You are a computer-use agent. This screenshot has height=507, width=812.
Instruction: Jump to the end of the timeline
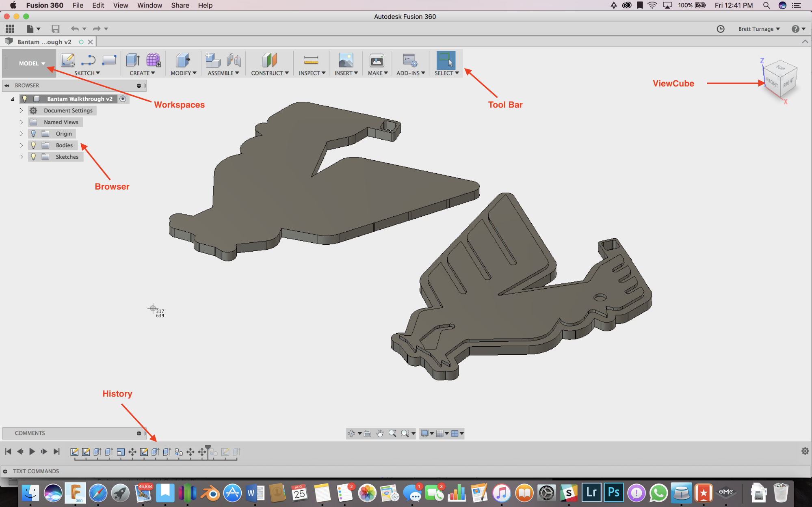(x=56, y=451)
